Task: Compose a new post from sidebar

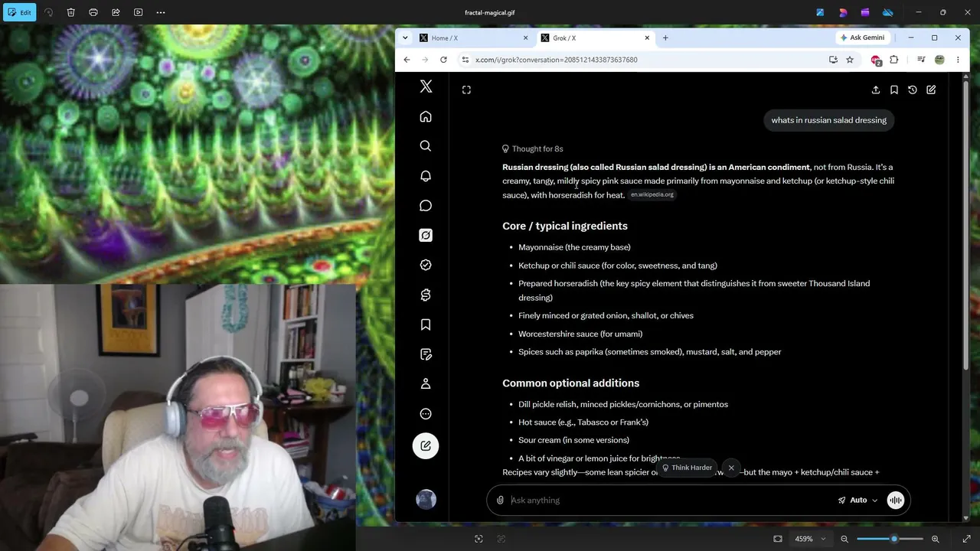Action: (x=426, y=446)
